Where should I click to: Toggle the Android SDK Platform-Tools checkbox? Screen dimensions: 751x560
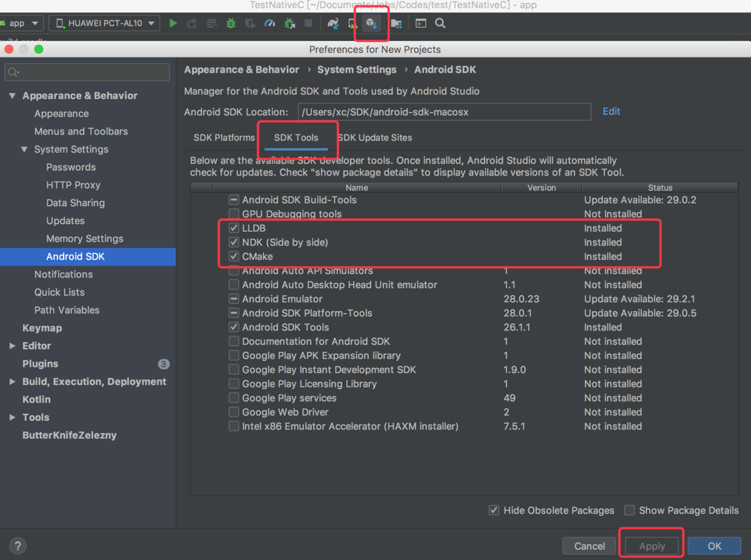click(234, 313)
